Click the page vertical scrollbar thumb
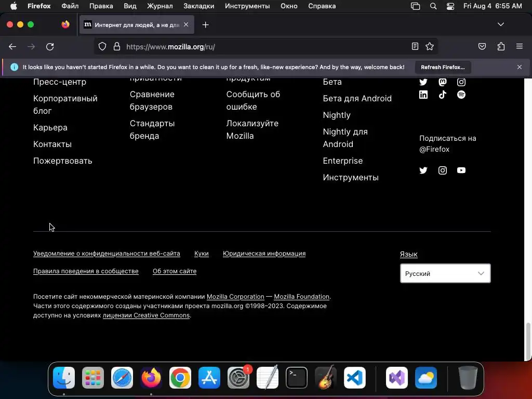The width and height of the screenshot is (532, 399). (x=528, y=341)
